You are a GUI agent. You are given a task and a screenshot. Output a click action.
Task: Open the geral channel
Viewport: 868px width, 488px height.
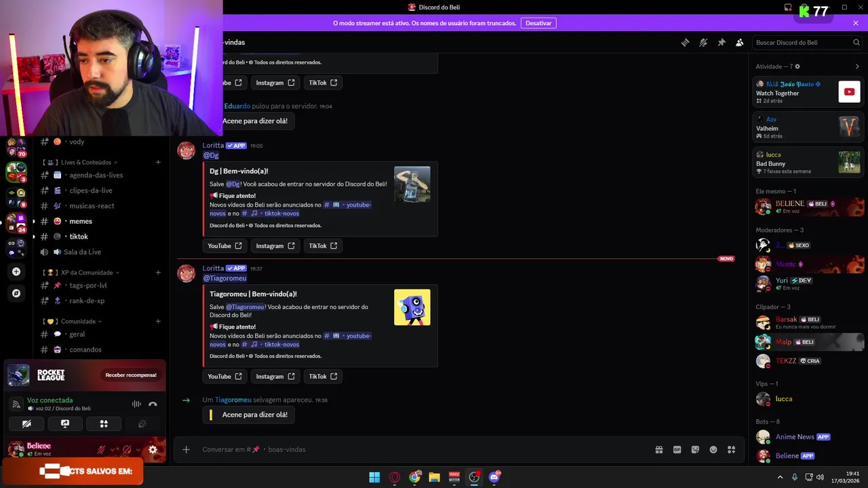[100, 334]
